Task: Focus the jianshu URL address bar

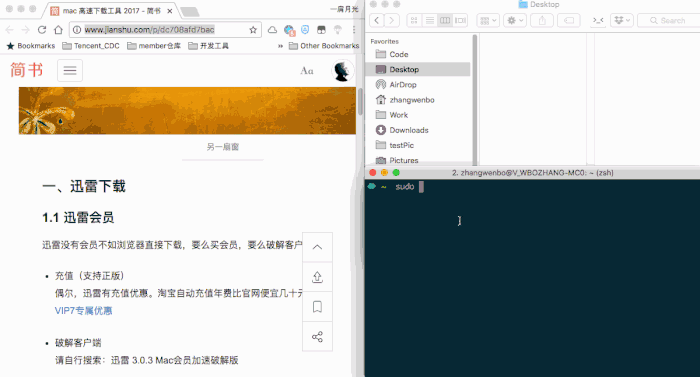Action: click(x=165, y=30)
